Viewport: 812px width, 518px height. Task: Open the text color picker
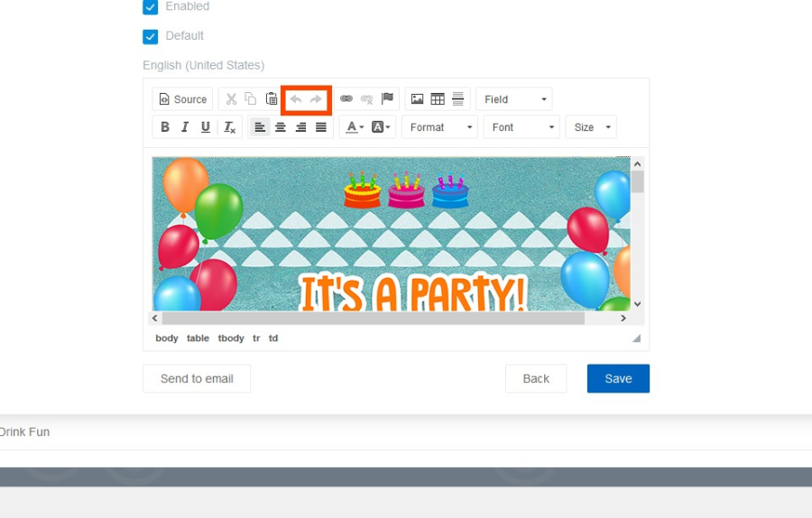355,127
